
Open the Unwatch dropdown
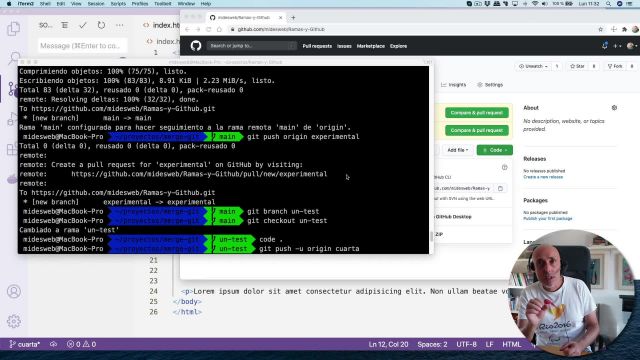coord(533,66)
